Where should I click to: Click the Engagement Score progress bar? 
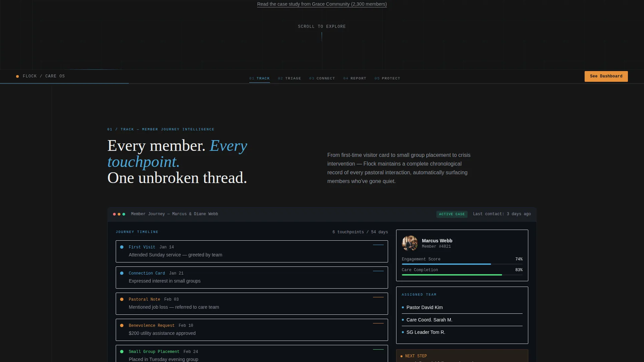click(x=462, y=264)
